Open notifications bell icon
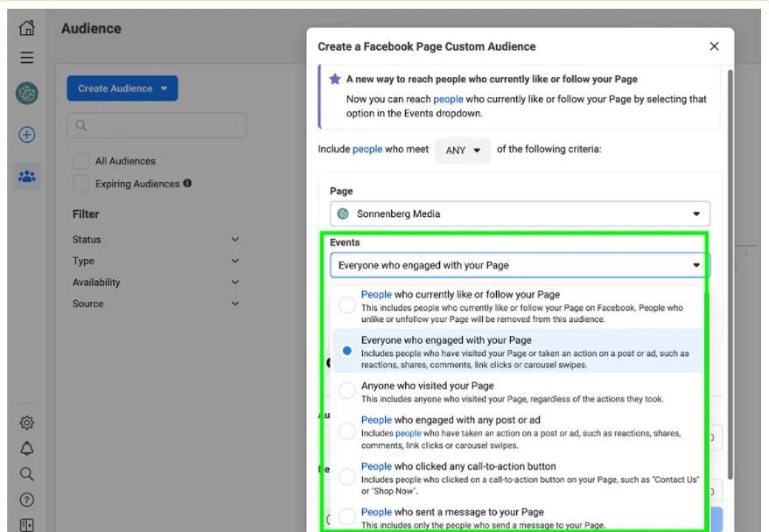Image resolution: width=769 pixels, height=532 pixels. 27,448
